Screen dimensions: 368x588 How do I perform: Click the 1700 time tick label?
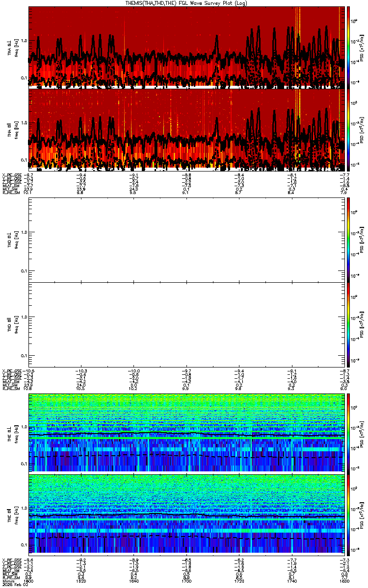pos(186,581)
